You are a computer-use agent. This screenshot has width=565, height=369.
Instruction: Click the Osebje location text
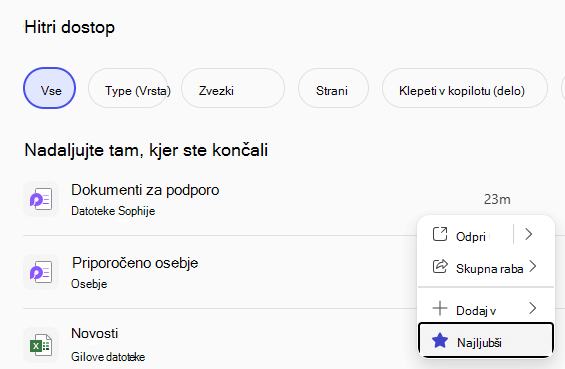pyautogui.click(x=89, y=284)
